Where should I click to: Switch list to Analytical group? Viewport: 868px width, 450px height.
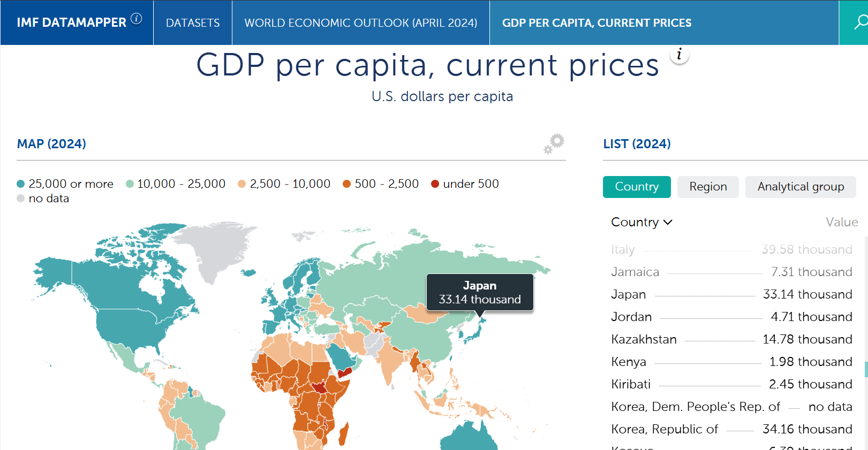pyautogui.click(x=800, y=187)
